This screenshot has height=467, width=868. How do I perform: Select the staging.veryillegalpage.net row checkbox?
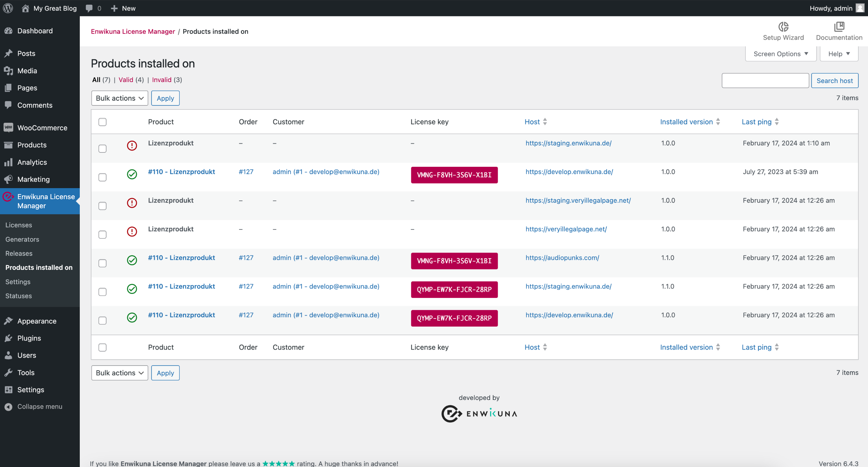click(x=102, y=206)
